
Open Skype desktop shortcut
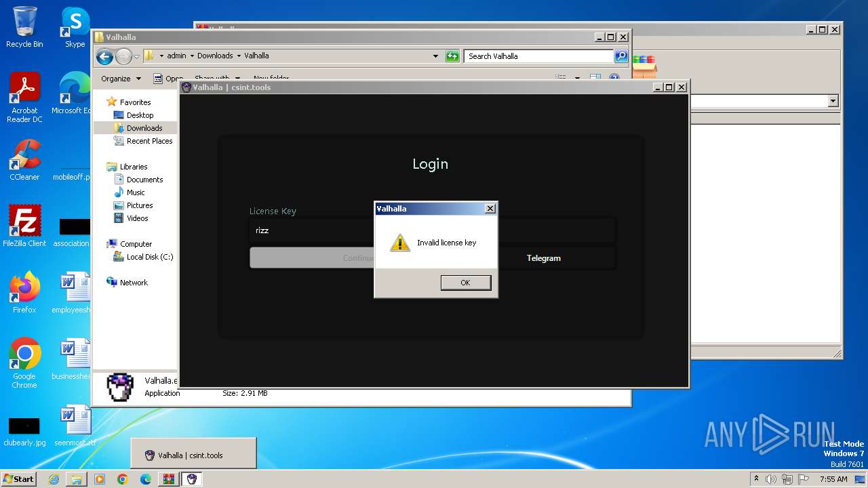click(x=75, y=28)
